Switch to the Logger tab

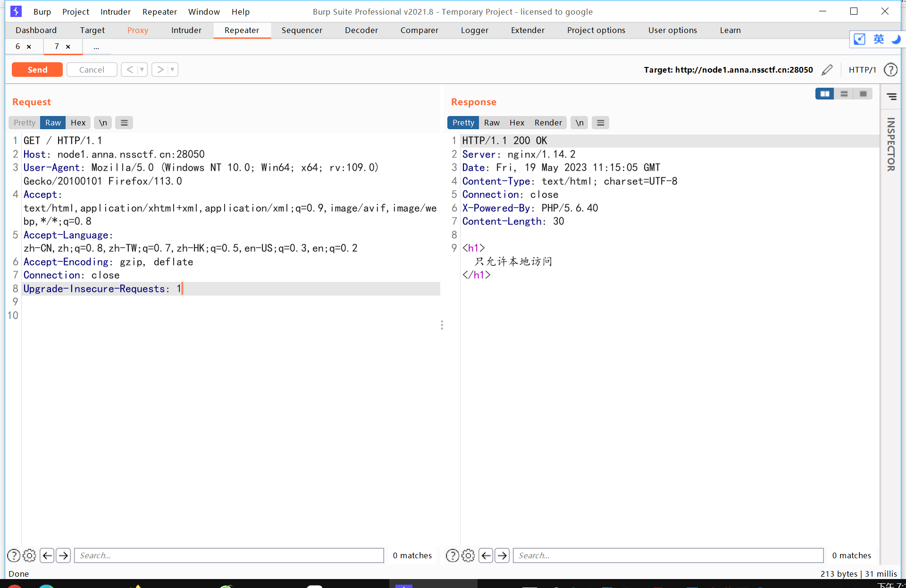(x=475, y=30)
